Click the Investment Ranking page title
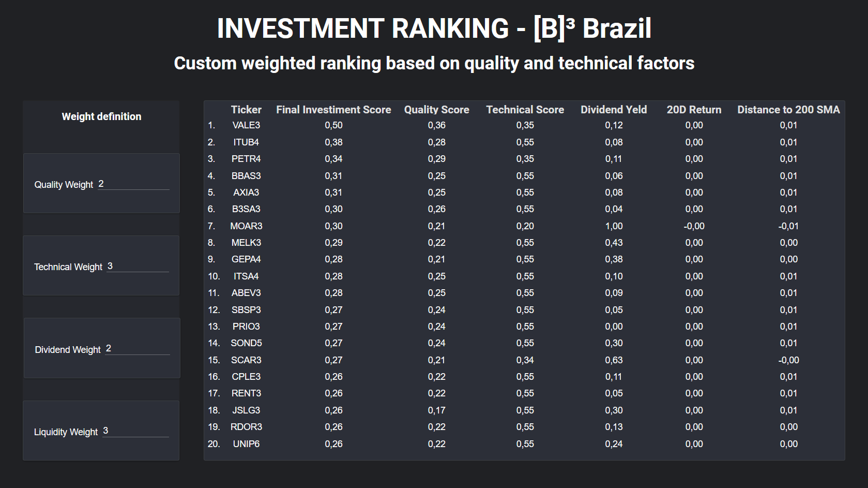Screen dimensions: 868x488 [434, 28]
